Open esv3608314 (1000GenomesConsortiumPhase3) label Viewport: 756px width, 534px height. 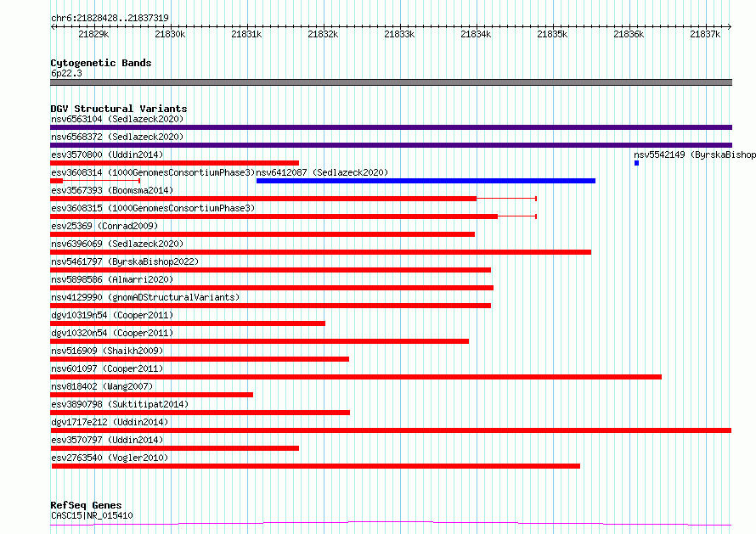pos(153,172)
